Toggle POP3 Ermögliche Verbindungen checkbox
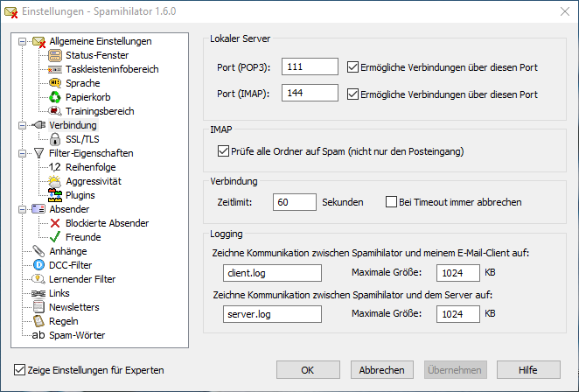The height and width of the screenshot is (392, 579). pyautogui.click(x=352, y=67)
